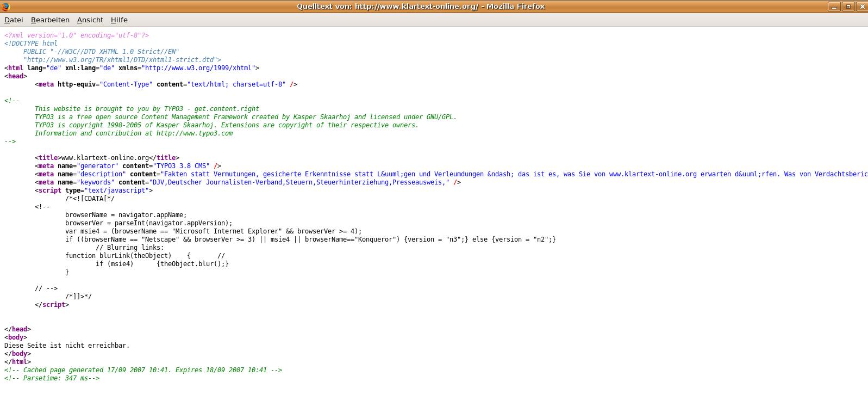
Task: Click the "browserName = navigator.appName;" line
Action: (x=126, y=215)
